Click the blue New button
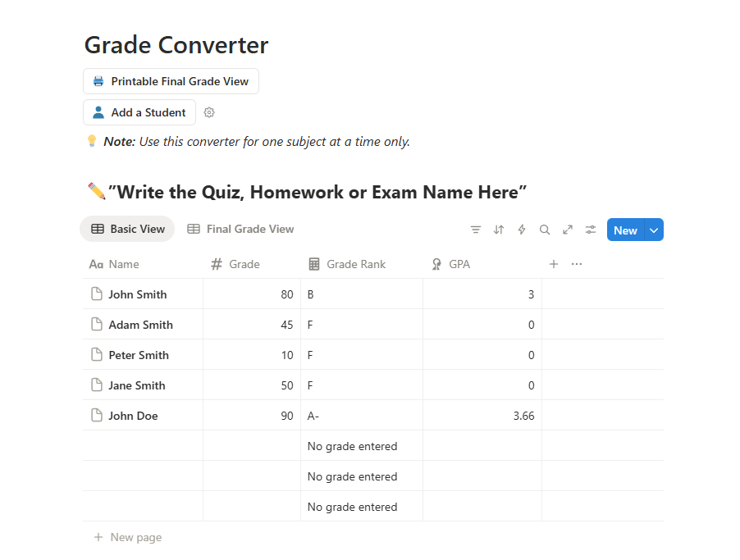The width and height of the screenshot is (740, 560). coord(625,230)
